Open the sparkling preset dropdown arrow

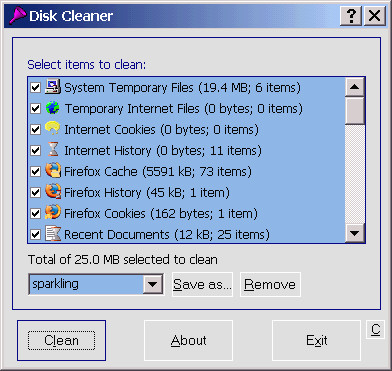click(153, 284)
